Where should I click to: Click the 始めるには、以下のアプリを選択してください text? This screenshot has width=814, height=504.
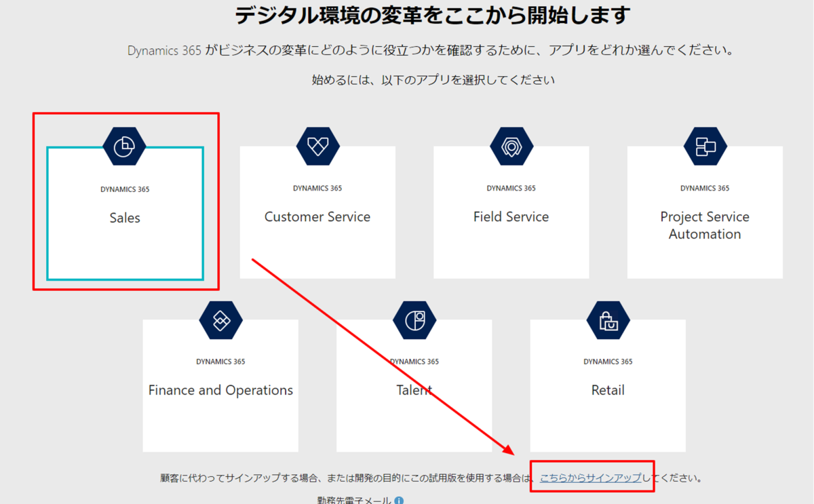[433, 80]
